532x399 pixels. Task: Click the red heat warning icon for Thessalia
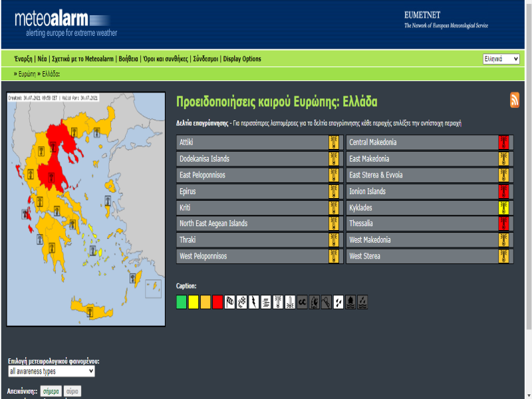coord(504,223)
